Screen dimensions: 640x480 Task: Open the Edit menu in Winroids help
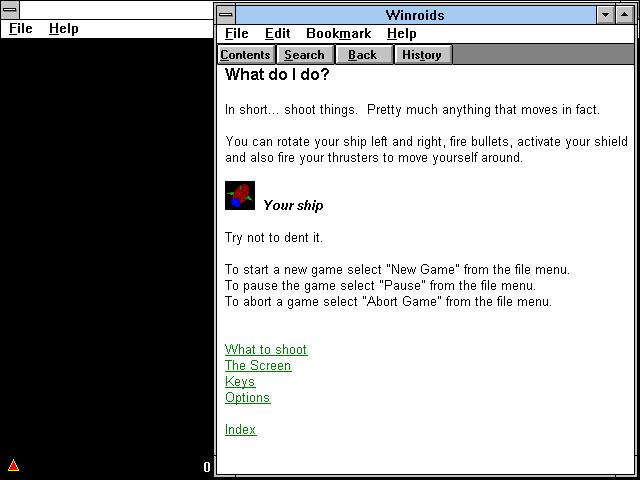[x=277, y=33]
